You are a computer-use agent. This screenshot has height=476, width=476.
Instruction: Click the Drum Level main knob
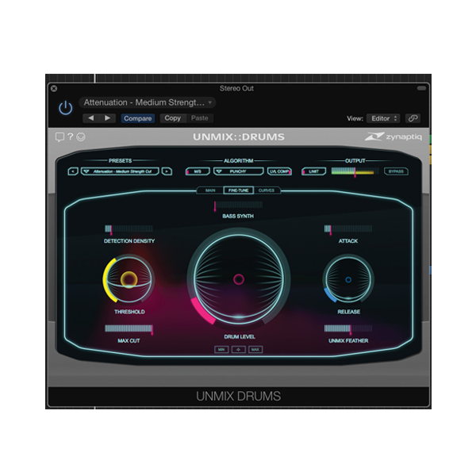click(x=239, y=279)
